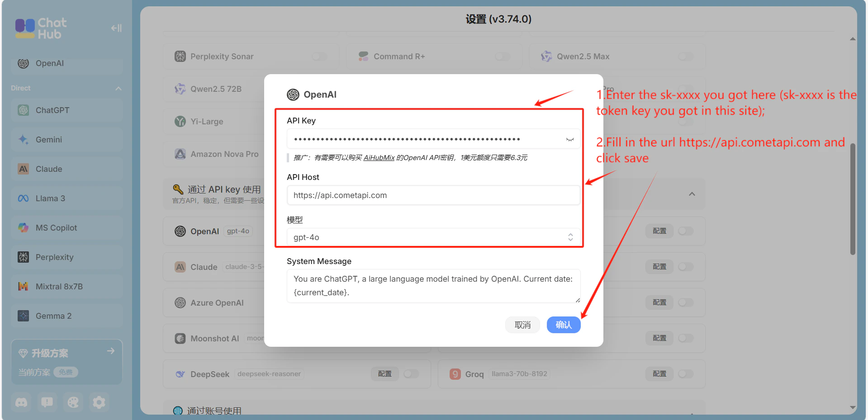Cancel the OpenAI dialog

[523, 325]
